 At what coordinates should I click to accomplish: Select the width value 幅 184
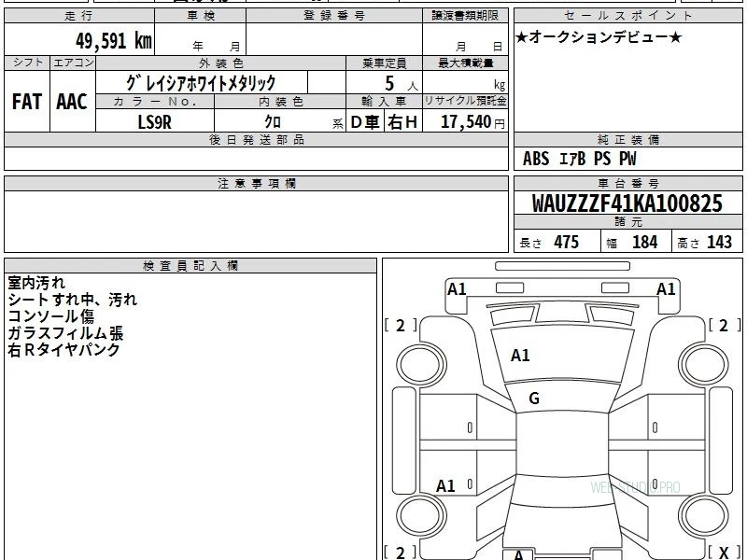pyautogui.click(x=632, y=242)
